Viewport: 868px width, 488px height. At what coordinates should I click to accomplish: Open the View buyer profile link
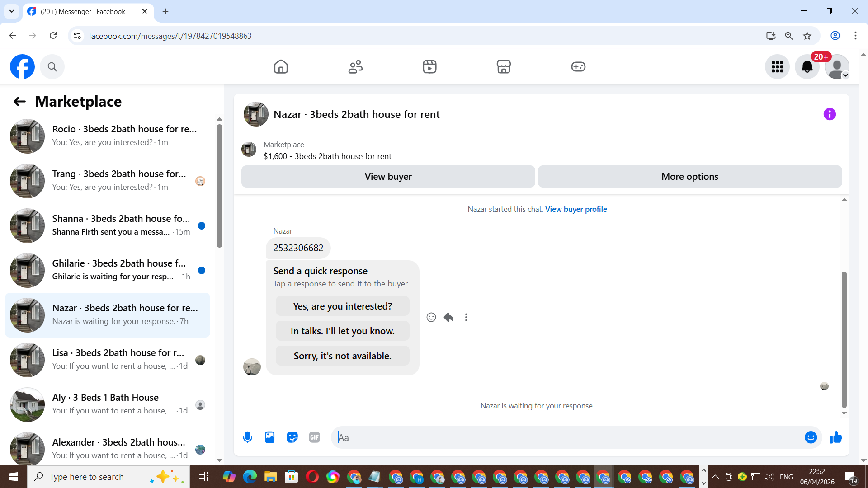point(576,209)
